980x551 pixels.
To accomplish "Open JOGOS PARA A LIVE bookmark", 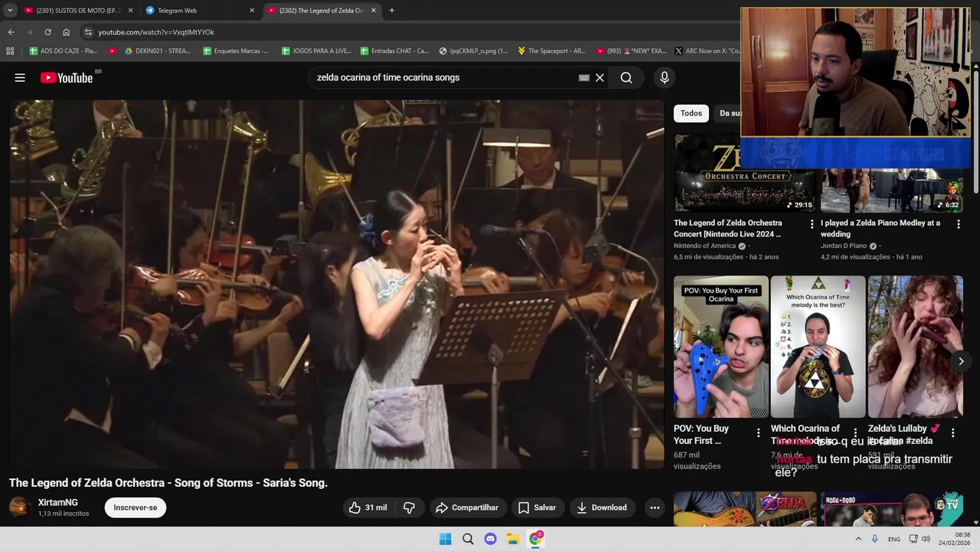I will click(x=315, y=51).
